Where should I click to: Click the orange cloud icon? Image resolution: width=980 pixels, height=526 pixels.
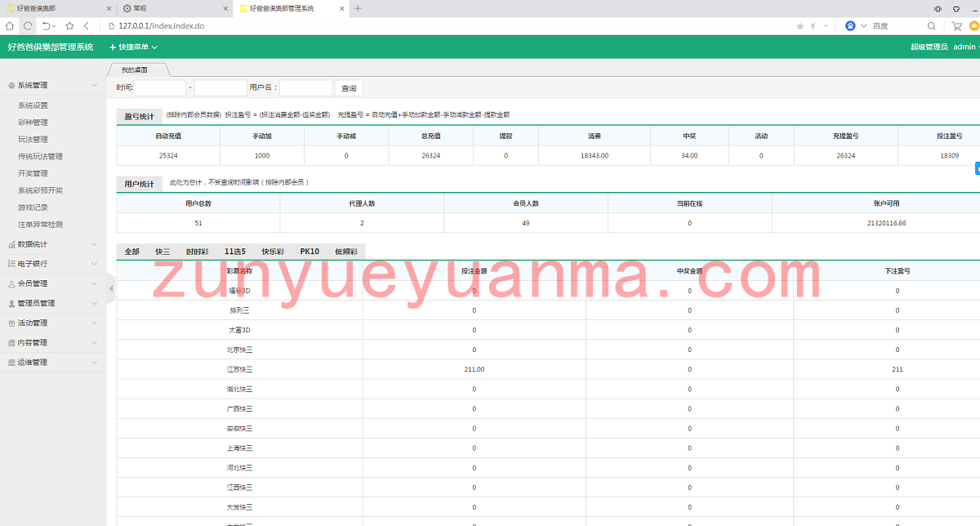(x=974, y=26)
